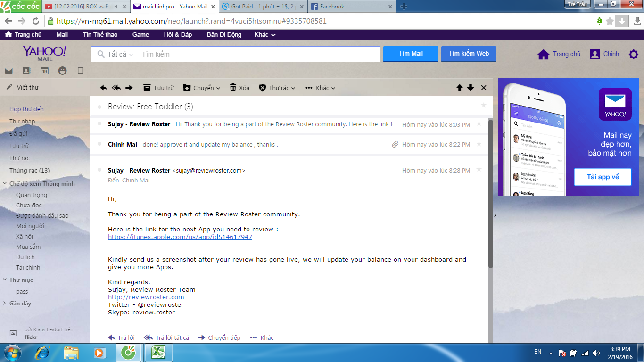Click the Tìm kiếm search input field
644x362 pixels.
pyautogui.click(x=258, y=54)
